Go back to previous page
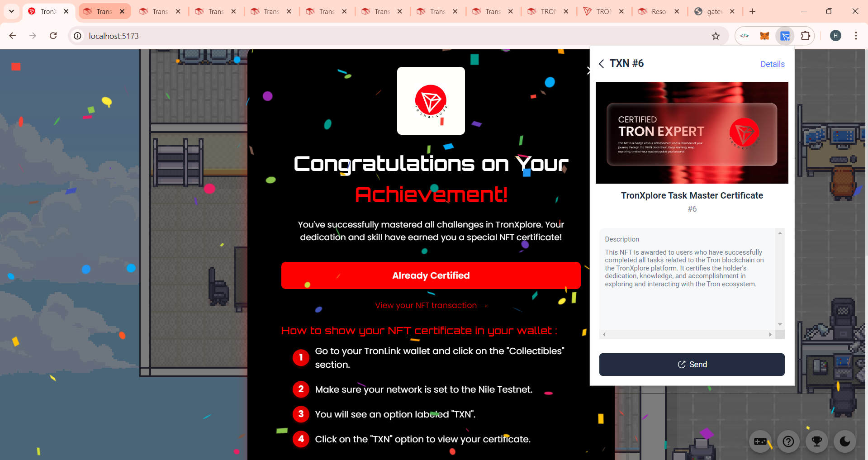Screen dimensions: 868x460 tap(13, 36)
